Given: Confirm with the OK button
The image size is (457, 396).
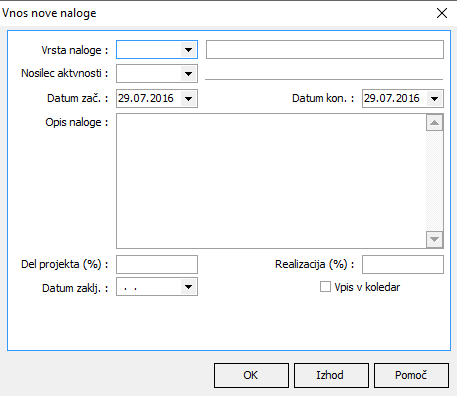Looking at the screenshot, I should pos(251,375).
